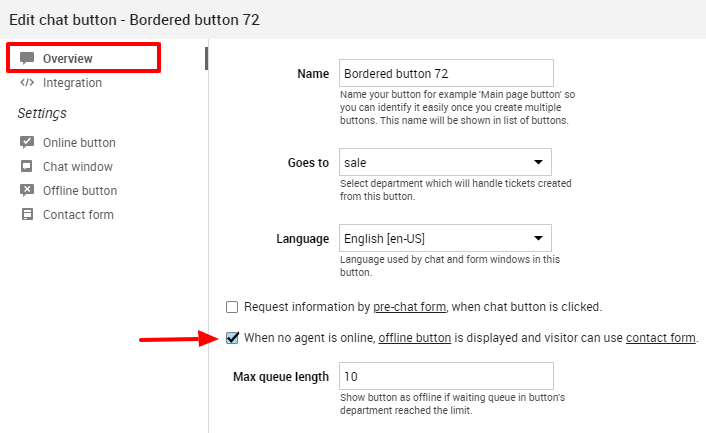
Task: Uncheck the offline button displayed checkbox
Action: [232, 338]
